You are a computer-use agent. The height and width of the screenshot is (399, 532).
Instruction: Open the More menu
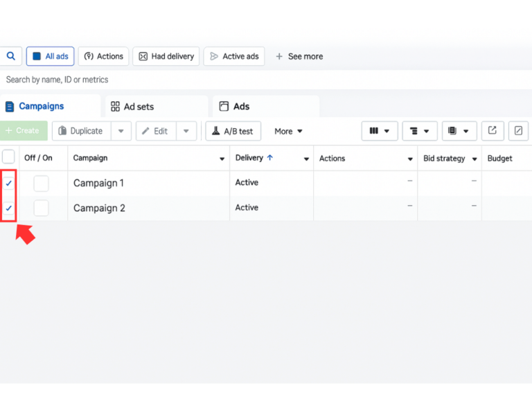pos(288,132)
